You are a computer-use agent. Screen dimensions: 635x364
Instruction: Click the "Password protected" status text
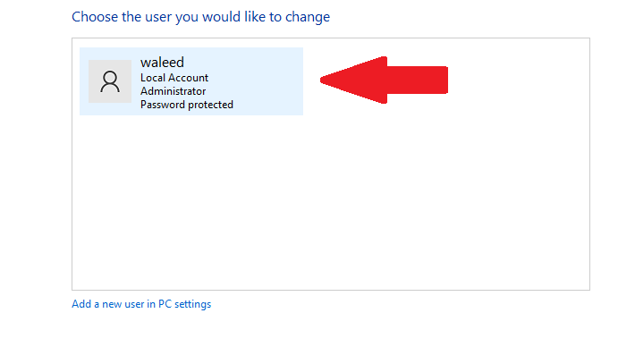[x=187, y=105]
